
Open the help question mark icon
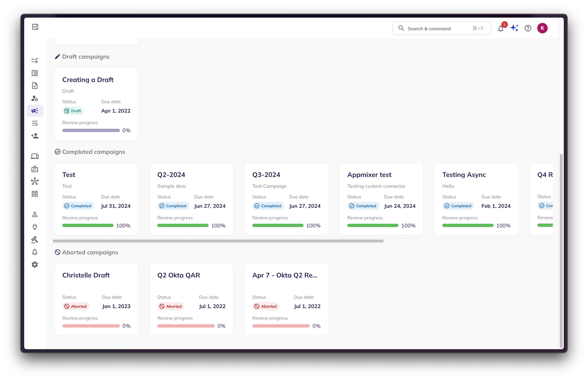point(528,28)
